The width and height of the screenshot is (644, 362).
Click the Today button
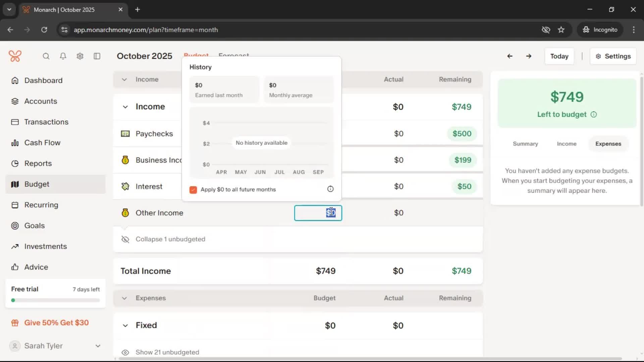point(559,56)
